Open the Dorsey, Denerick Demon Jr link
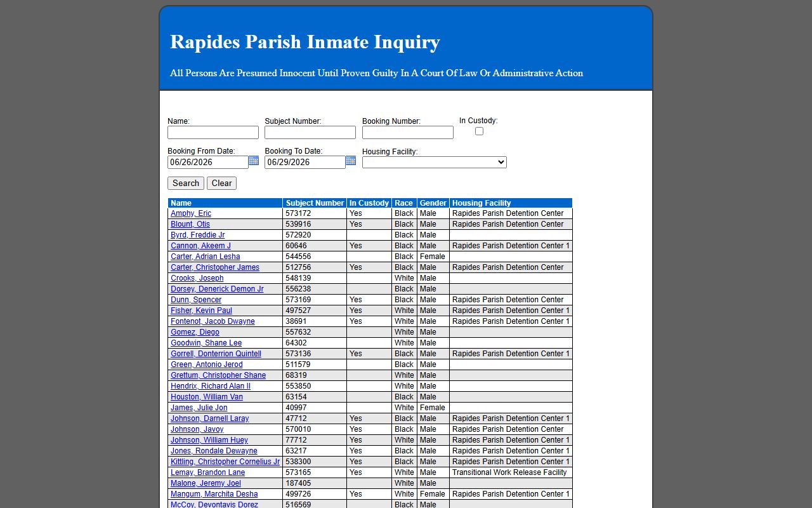The width and height of the screenshot is (812, 508). [x=217, y=289]
